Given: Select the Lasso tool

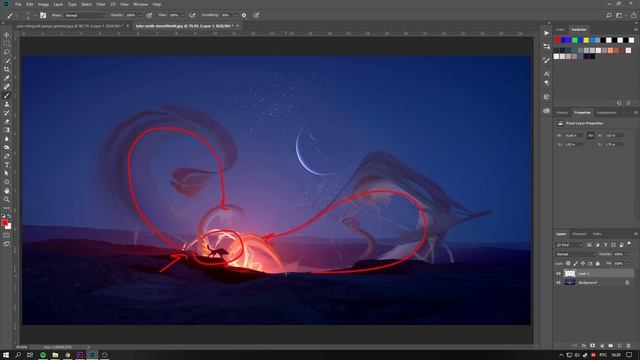Looking at the screenshot, I should (7, 52).
